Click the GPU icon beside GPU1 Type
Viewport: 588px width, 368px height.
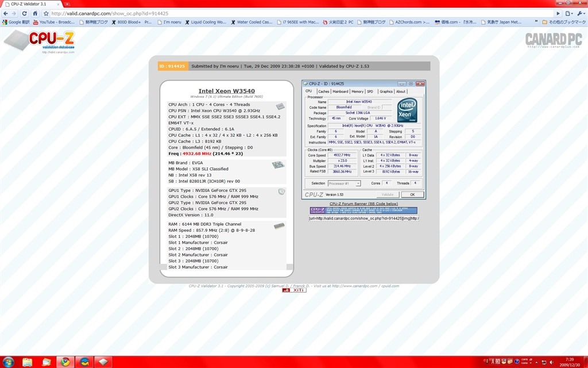281,192
